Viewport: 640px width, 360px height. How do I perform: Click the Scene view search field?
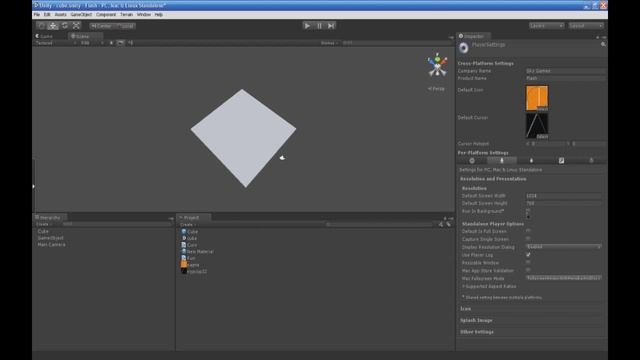click(396, 43)
